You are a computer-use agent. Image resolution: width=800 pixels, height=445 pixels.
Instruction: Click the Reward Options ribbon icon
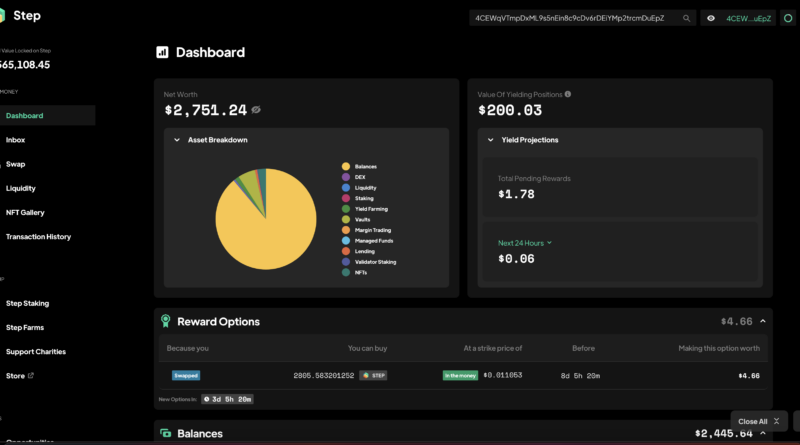click(x=165, y=321)
